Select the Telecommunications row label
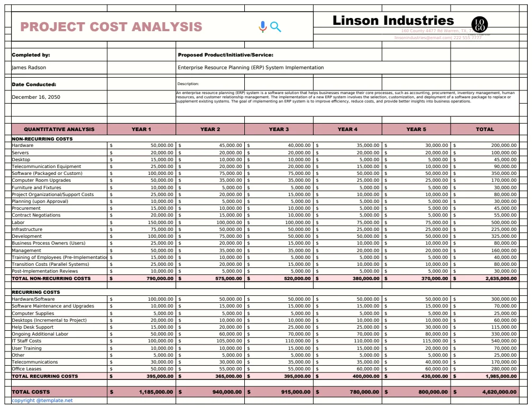The width and height of the screenshot is (532, 409). pos(35,362)
